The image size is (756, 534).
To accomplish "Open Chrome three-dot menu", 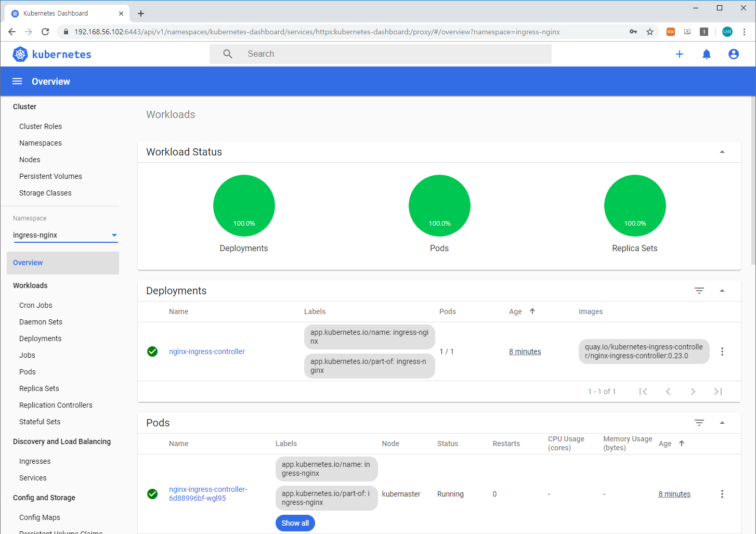I will [x=744, y=32].
